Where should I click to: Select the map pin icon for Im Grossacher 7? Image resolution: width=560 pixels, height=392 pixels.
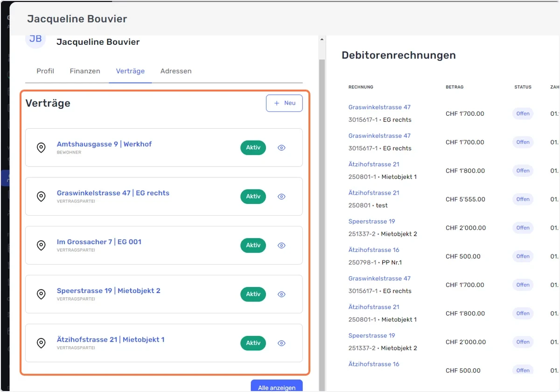pyautogui.click(x=41, y=245)
